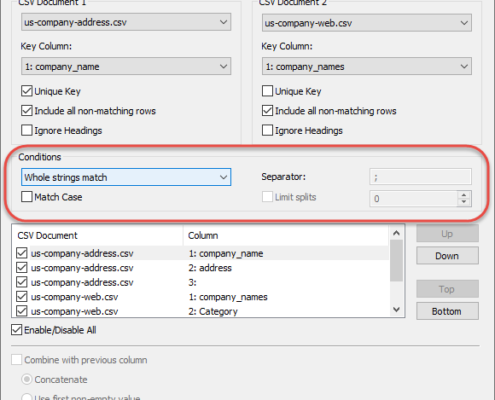495x400 pixels.
Task: Uncheck Include all non-matching rows for Document 2
Action: (267, 111)
